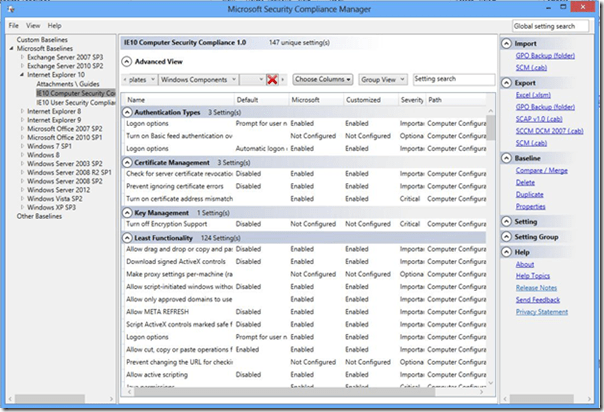Click the Setting search input field
604x412 pixels.
(x=451, y=79)
